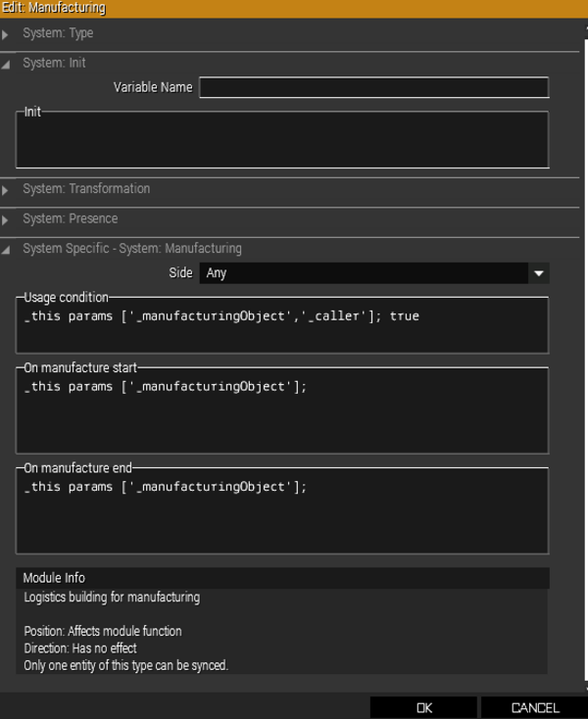Image resolution: width=588 pixels, height=719 pixels.
Task: Confirm changes with the OK button
Action: pos(423,707)
